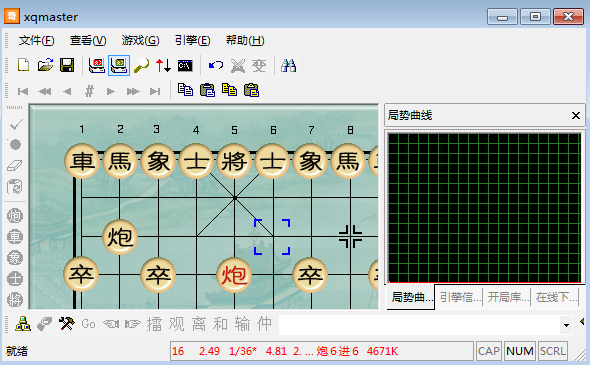Open 游戏(G) menu

point(140,40)
